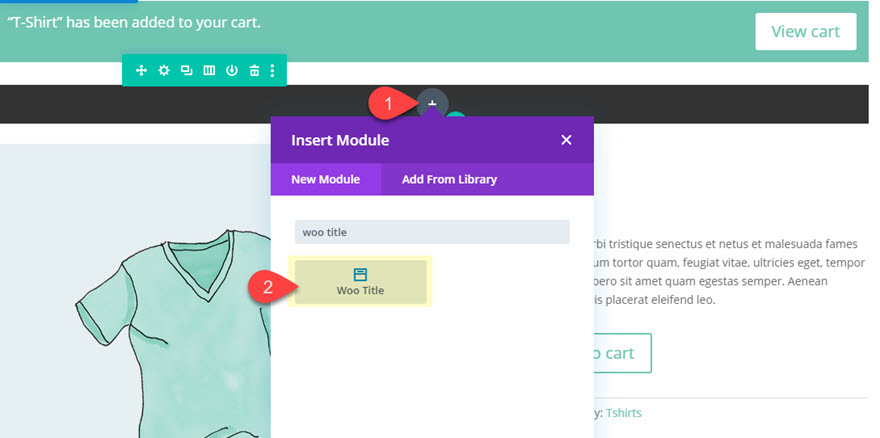The image size is (880, 438).
Task: Click the module search field
Action: 432,232
